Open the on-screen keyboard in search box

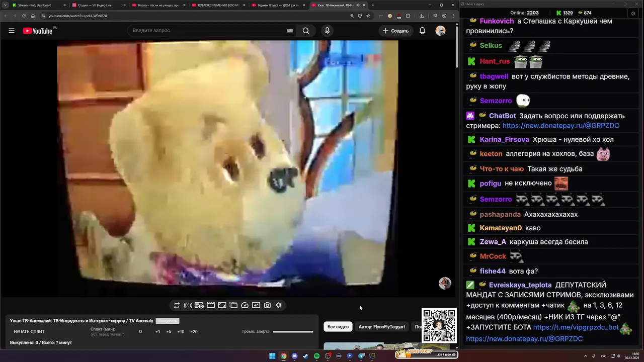click(289, 31)
